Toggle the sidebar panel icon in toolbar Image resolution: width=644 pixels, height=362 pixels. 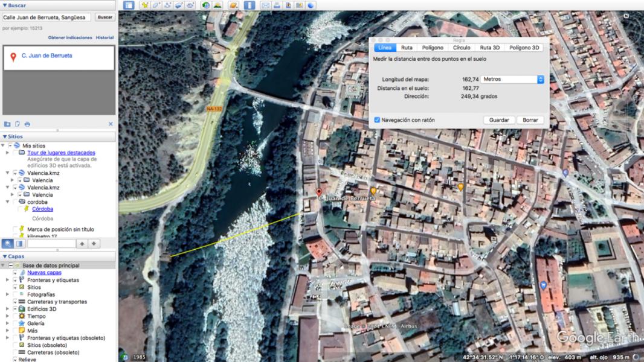(129, 5)
